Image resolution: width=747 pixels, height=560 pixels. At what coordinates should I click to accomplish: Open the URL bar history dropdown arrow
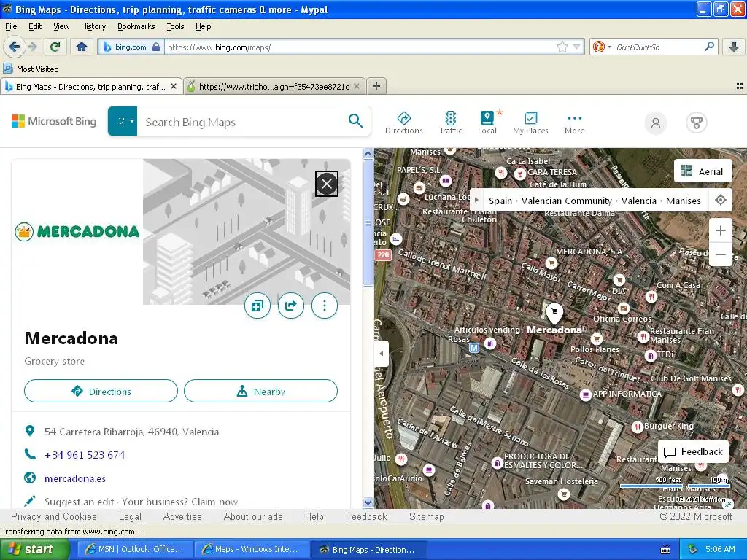pos(576,47)
